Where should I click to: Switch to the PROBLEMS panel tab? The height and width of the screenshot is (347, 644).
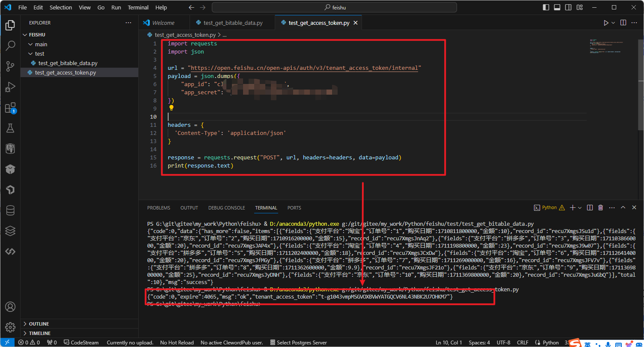[x=159, y=208]
